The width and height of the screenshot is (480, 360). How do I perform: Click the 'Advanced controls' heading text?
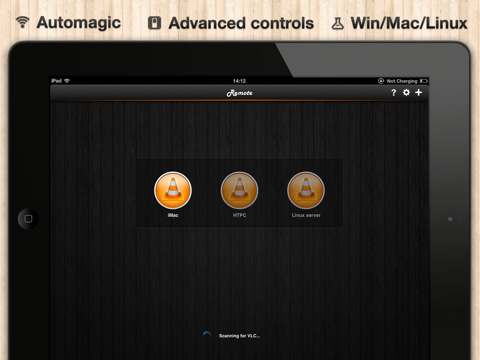pos(241,23)
